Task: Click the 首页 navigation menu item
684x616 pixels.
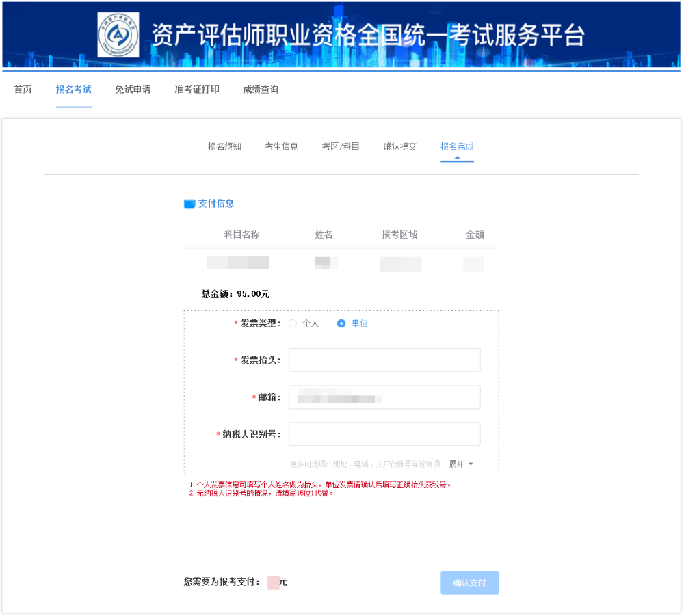Action: [23, 89]
